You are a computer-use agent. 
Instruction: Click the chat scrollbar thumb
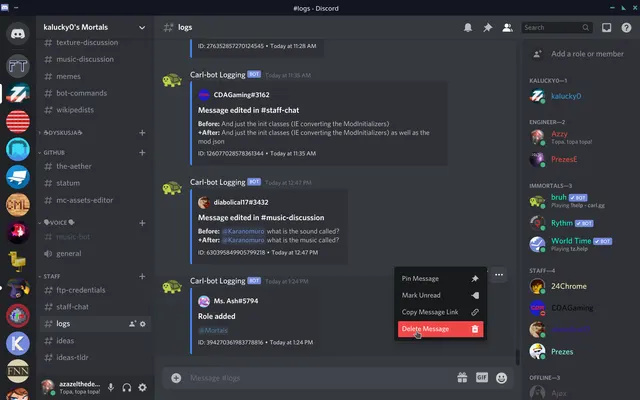[x=518, y=357]
